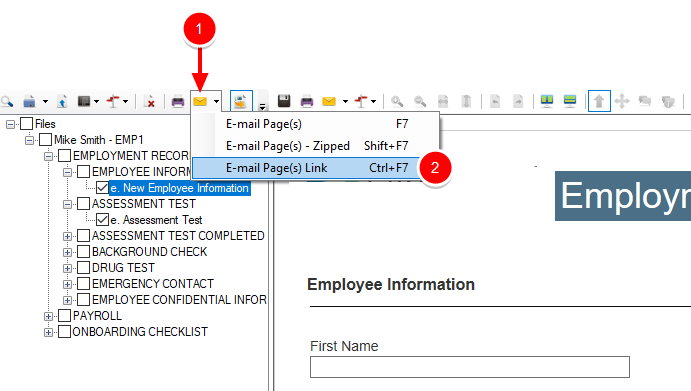This screenshot has width=691, height=391.
Task: Expand the PAYROLL folder
Action: 48,317
